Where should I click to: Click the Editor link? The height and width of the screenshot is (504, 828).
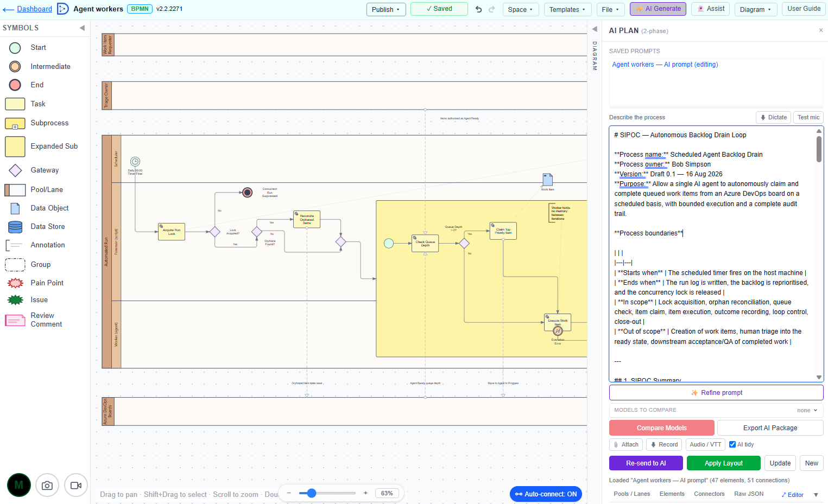pos(792,495)
